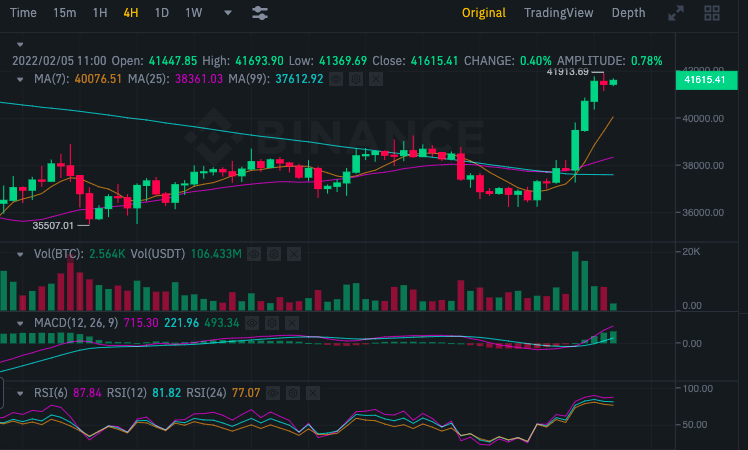Viewport: 748px width, 450px height.
Task: Click MACD histogram value 493.34
Action: pos(222,323)
